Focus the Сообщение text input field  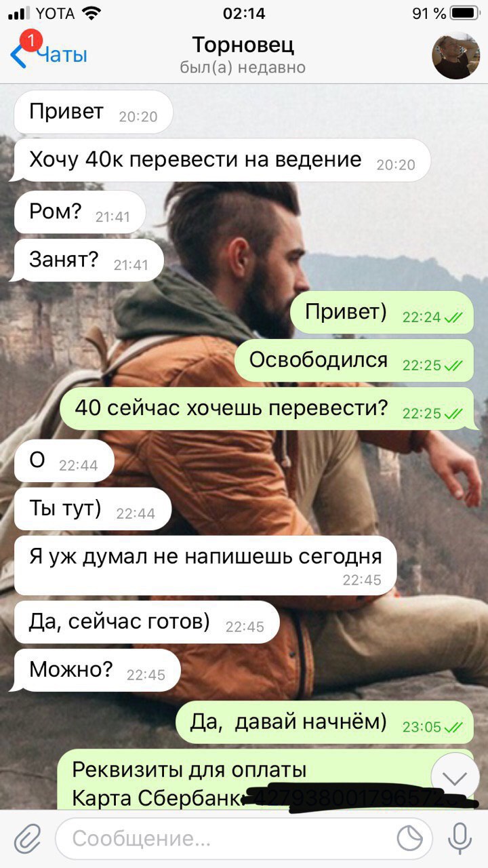click(244, 840)
